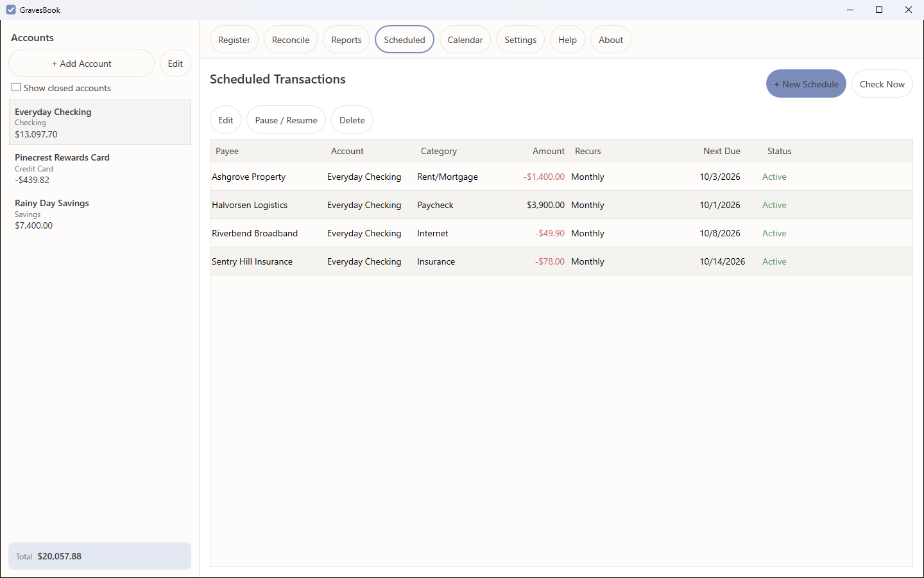Click the Paycheck category cell
Image resolution: width=924 pixels, height=578 pixels.
tap(435, 205)
